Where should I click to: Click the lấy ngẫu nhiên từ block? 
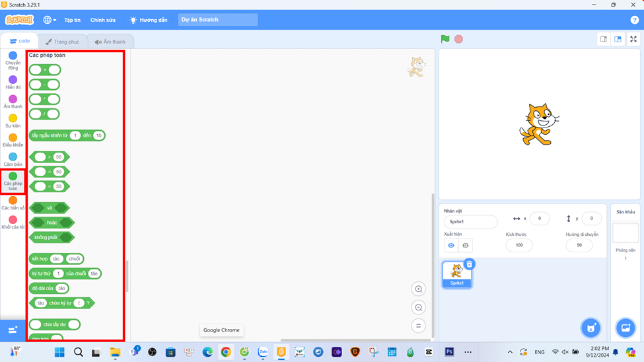67,135
